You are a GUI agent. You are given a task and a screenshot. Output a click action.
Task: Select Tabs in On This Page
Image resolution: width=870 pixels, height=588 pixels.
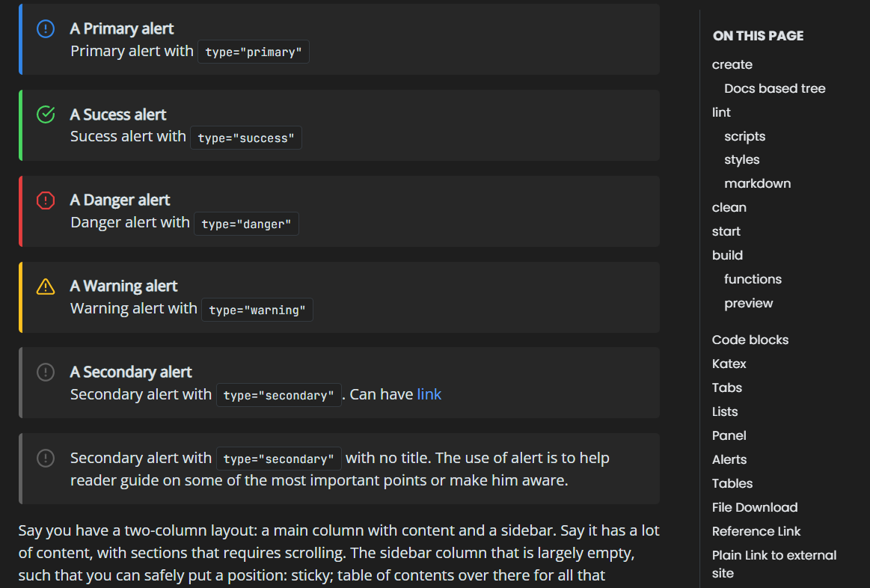(726, 388)
